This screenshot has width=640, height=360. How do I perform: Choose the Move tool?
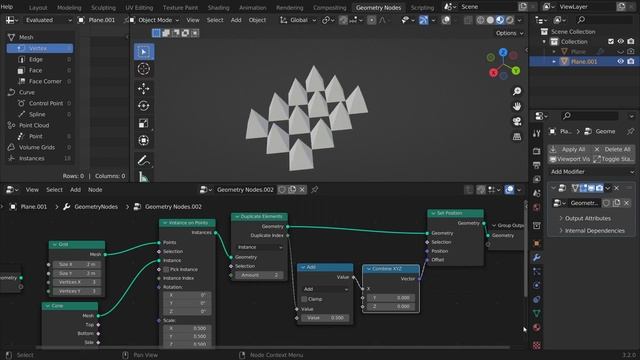coord(143,89)
